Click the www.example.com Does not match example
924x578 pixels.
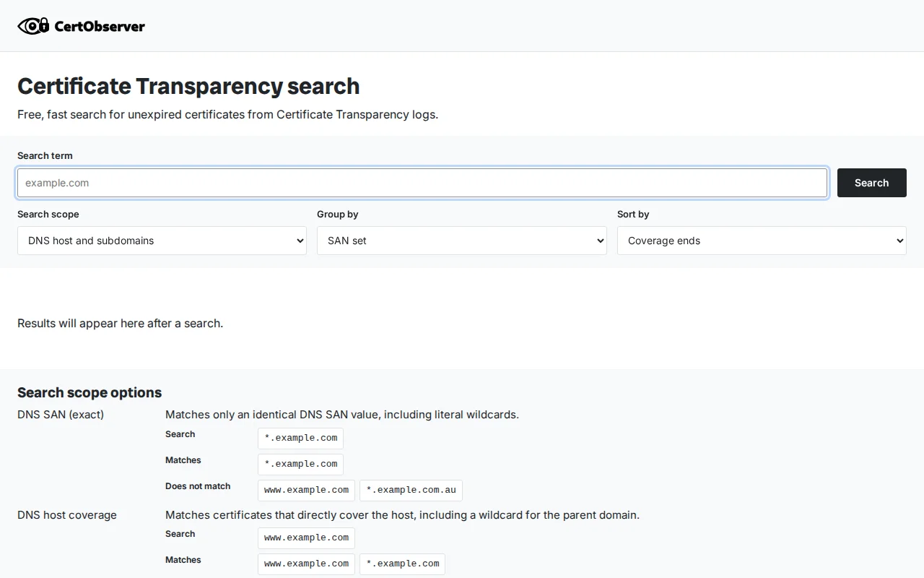(x=306, y=490)
